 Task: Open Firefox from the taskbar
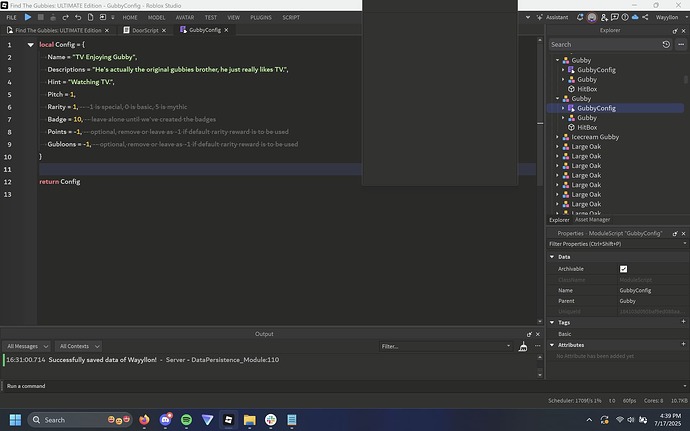144,420
